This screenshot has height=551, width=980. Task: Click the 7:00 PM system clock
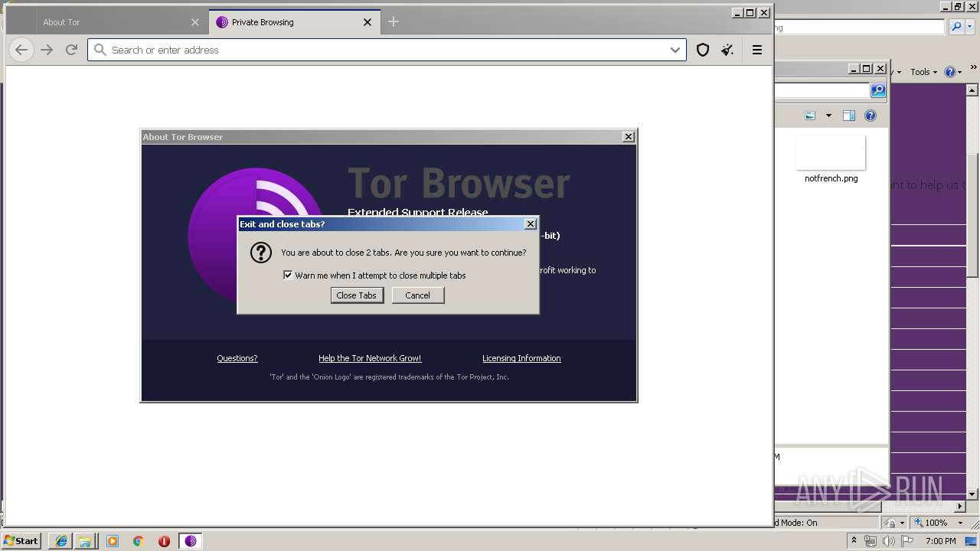coord(940,541)
